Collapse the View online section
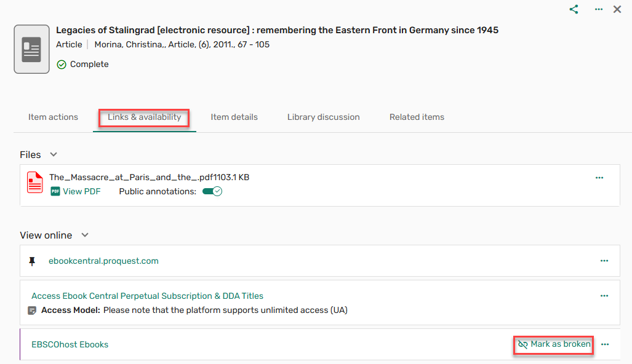Screen dimensions: 632x364 coord(85,235)
